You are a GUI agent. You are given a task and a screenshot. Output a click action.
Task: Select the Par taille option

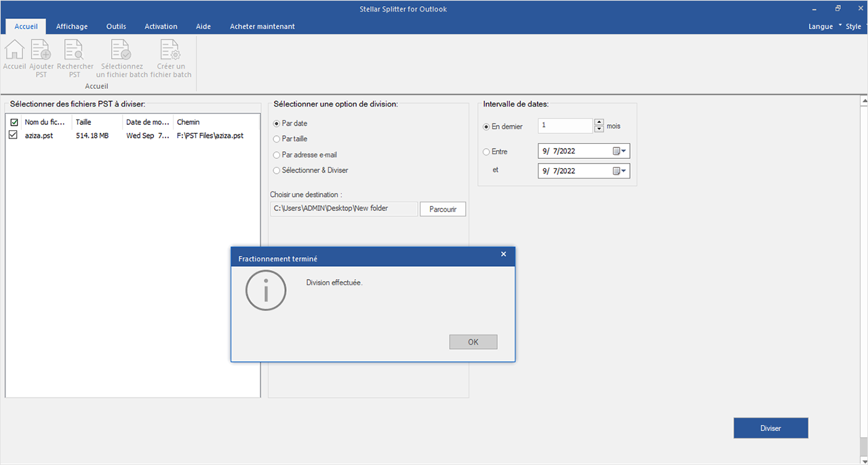[x=277, y=139]
